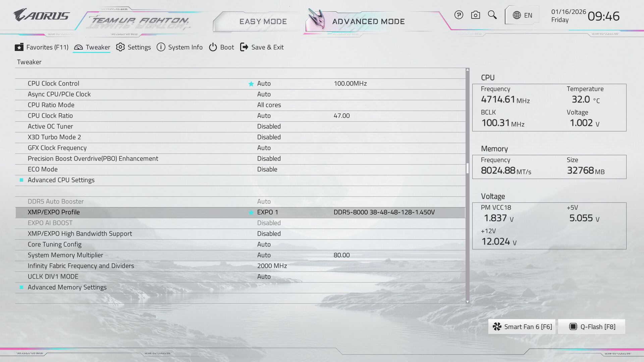Expand Advanced CPU Settings submenu
This screenshot has width=644, height=362.
coord(61,180)
